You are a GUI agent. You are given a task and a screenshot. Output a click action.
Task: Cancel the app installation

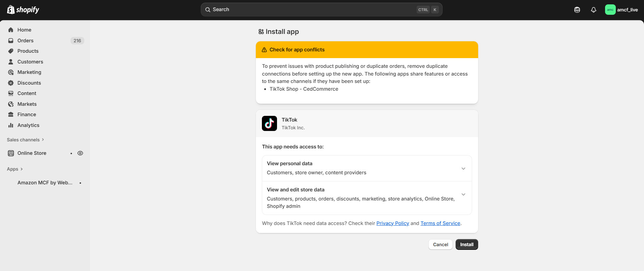tap(440, 244)
